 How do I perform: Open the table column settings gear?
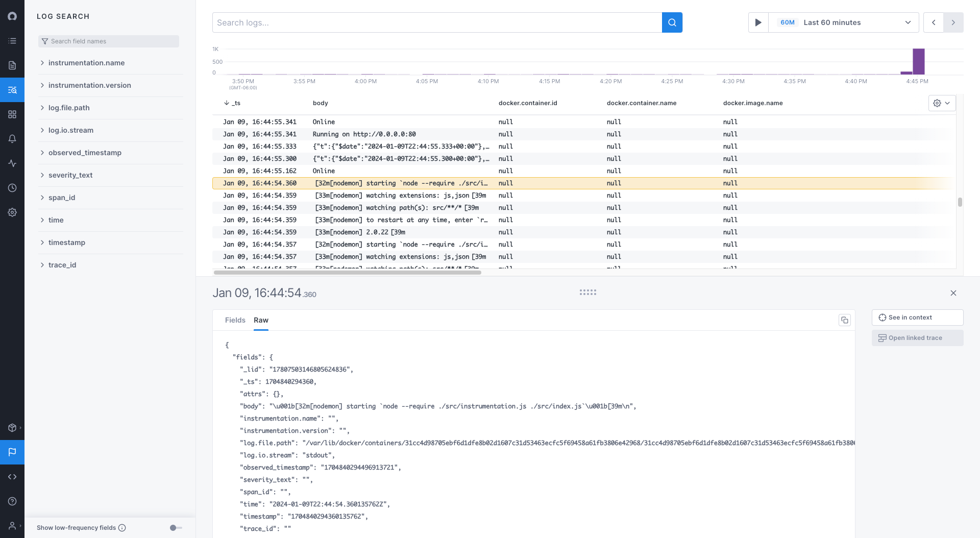[x=942, y=103]
